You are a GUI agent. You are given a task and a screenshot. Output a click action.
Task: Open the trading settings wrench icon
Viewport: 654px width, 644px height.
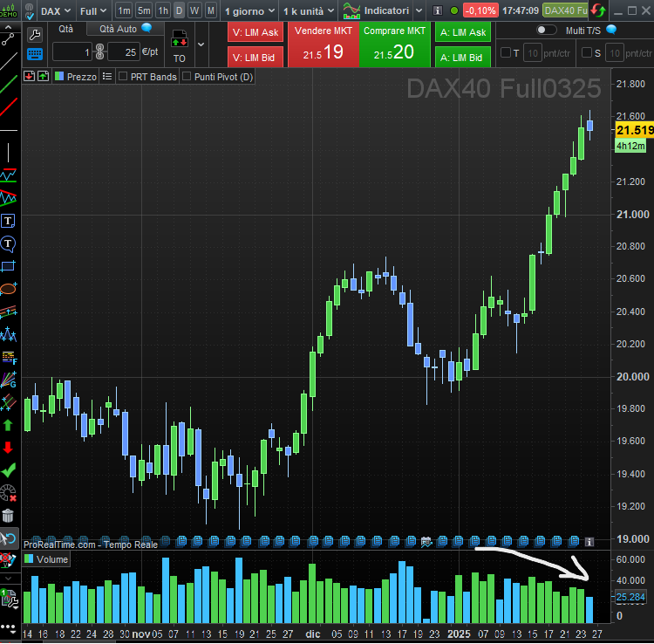click(x=35, y=34)
